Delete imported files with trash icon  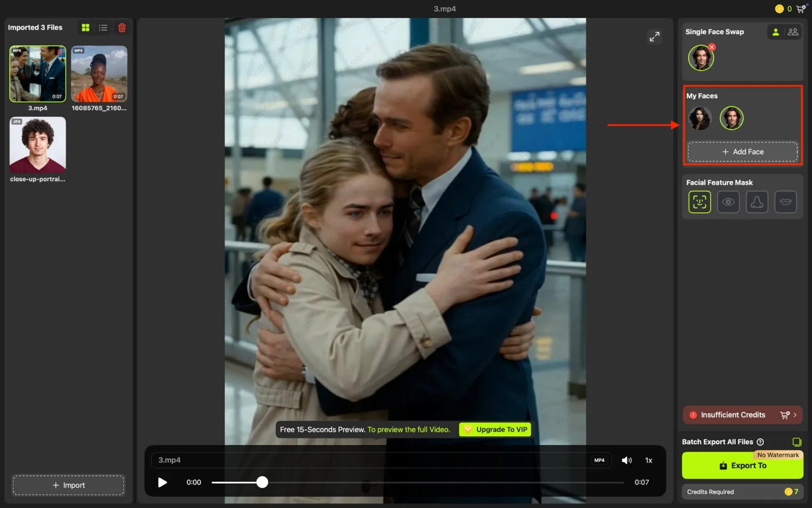[x=122, y=27]
